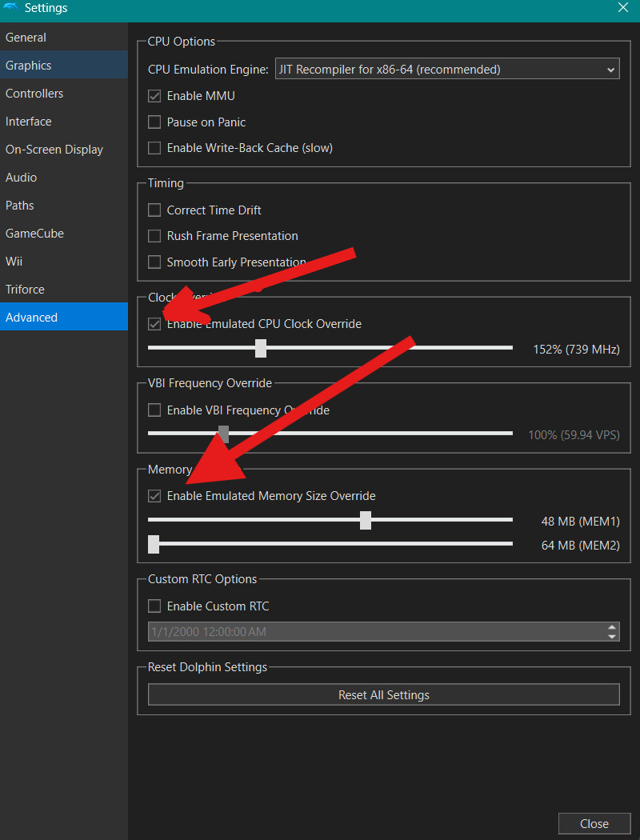The image size is (640, 840).
Task: Toggle the Smooth Early Presentation checkbox
Action: pyautogui.click(x=154, y=262)
